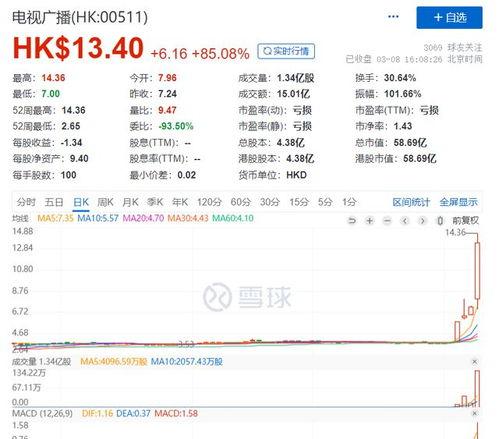Viewport: 499px width, 439px height.
Task: Click the 总市值 58.69亿 value
Action: click(x=410, y=143)
